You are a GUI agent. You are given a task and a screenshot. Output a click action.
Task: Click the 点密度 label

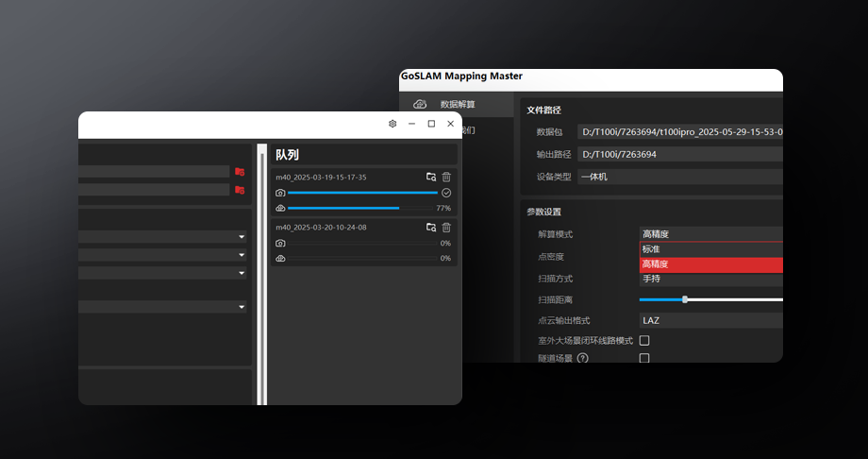(551, 257)
